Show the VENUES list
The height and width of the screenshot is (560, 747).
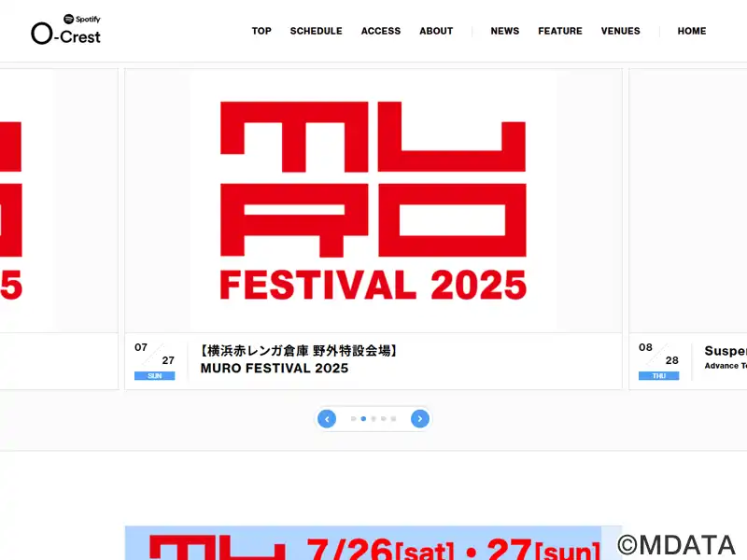620,31
